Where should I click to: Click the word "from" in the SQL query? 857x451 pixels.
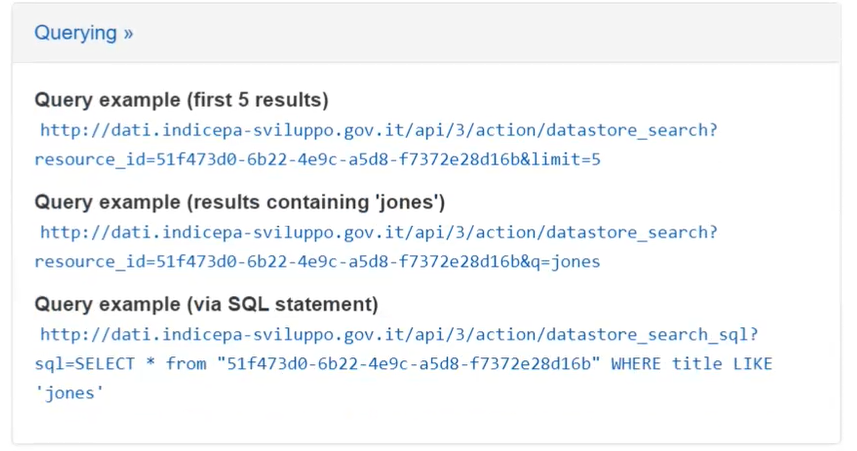186,363
